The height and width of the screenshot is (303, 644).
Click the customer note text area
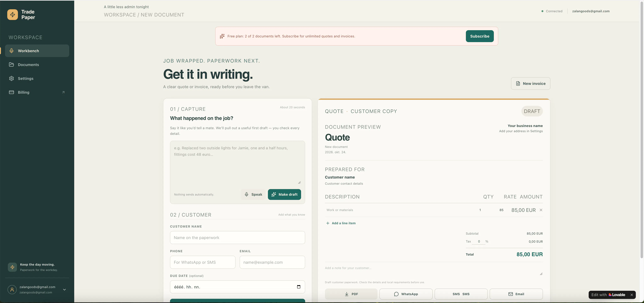[434, 270]
